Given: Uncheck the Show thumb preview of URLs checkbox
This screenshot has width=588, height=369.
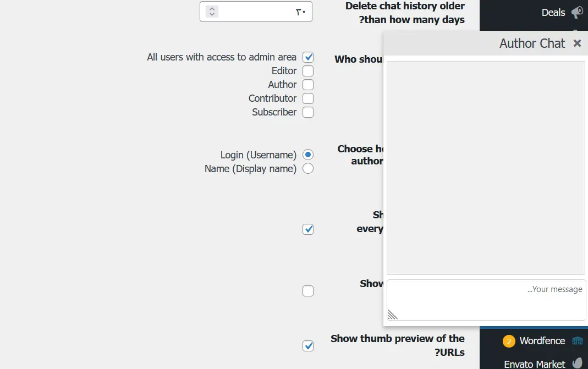Looking at the screenshot, I should [x=308, y=346].
